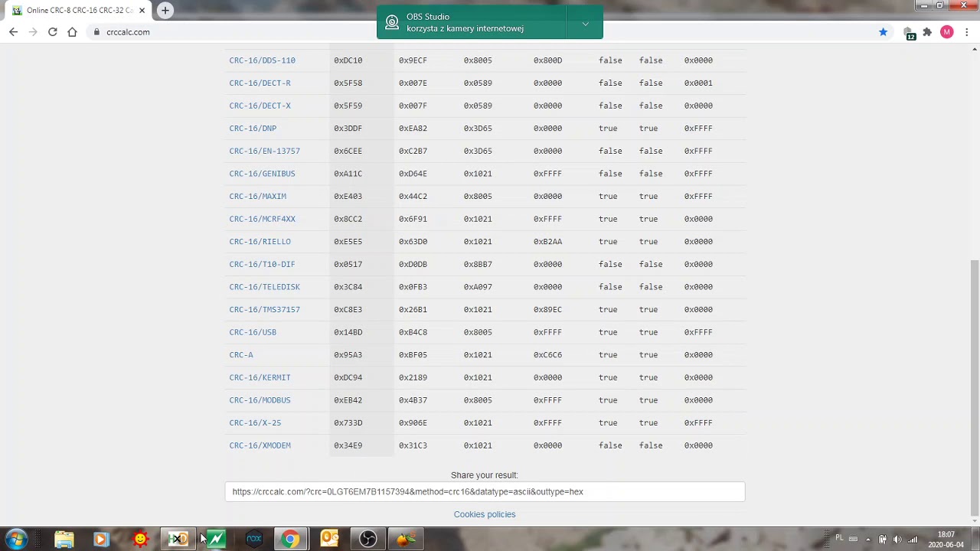Screen dimensions: 980x551
Task: Open the CRC-16/DECT-X link
Action: (x=260, y=106)
